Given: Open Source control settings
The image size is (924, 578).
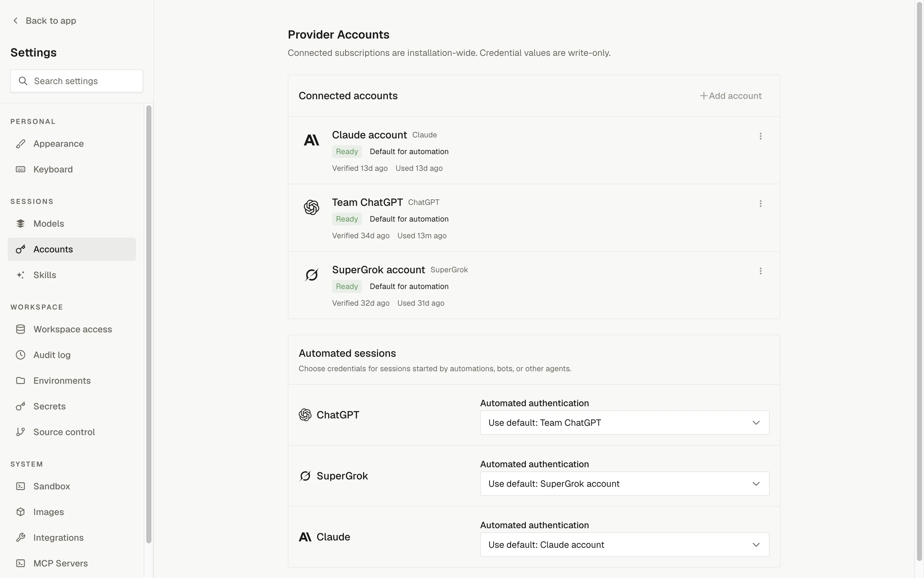Looking at the screenshot, I should pyautogui.click(x=72, y=432).
